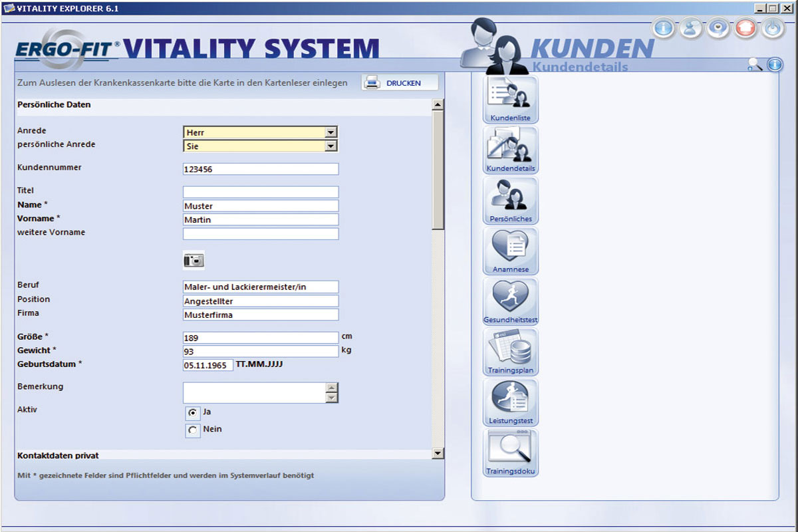Maximize the Vitality Explorer window
The width and height of the screenshot is (798, 532).
coord(772,8)
